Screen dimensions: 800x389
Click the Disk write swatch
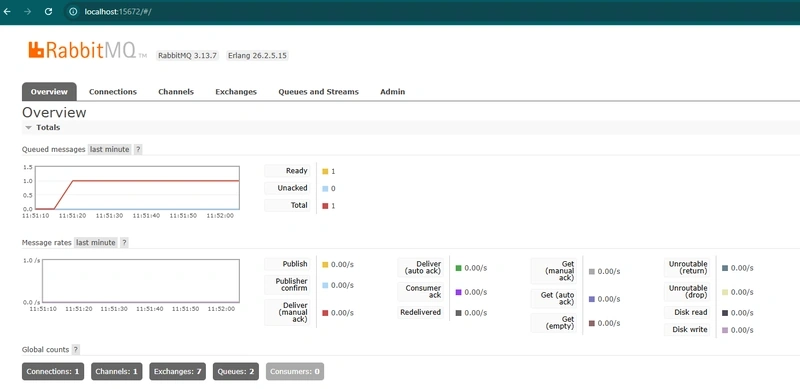pyautogui.click(x=724, y=330)
